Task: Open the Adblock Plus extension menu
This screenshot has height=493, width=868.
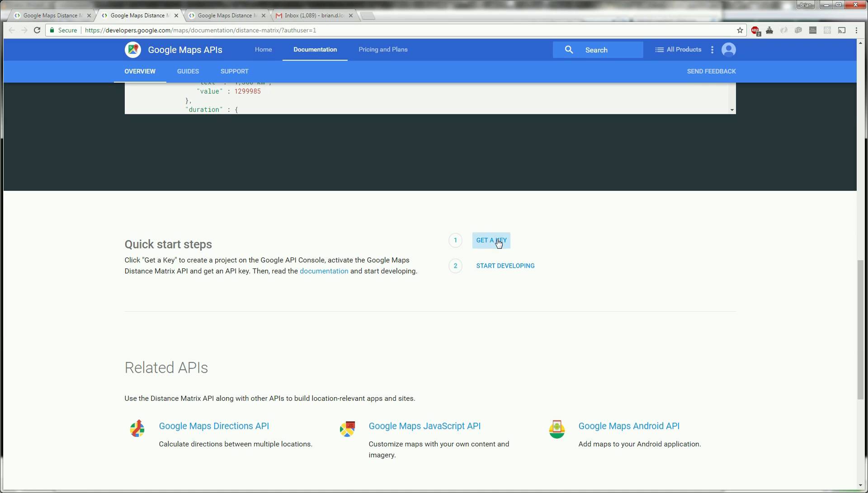Action: click(x=755, y=30)
